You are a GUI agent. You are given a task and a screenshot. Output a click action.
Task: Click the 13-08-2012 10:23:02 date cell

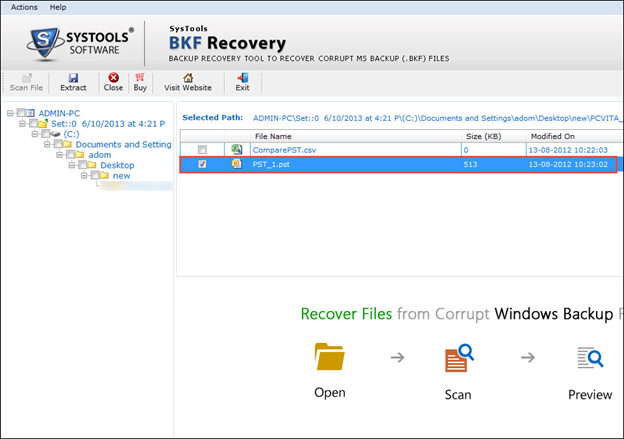(568, 164)
